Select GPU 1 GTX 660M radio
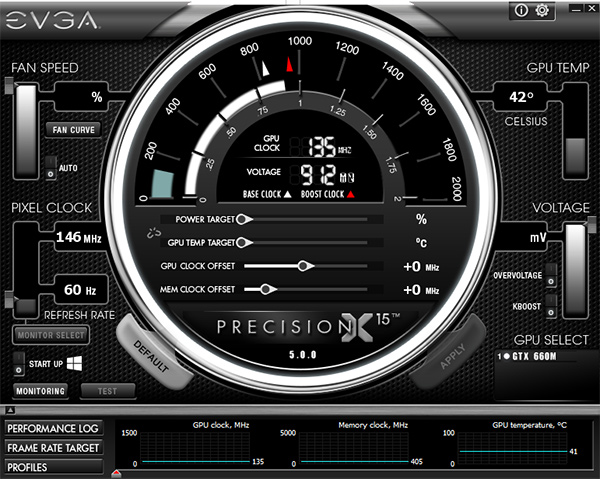Screen dimensions: 600x479 (507, 356)
